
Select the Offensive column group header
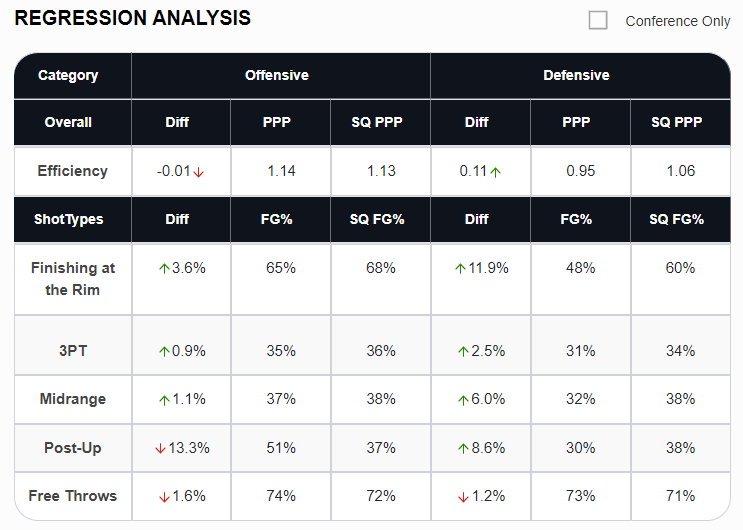(x=277, y=75)
